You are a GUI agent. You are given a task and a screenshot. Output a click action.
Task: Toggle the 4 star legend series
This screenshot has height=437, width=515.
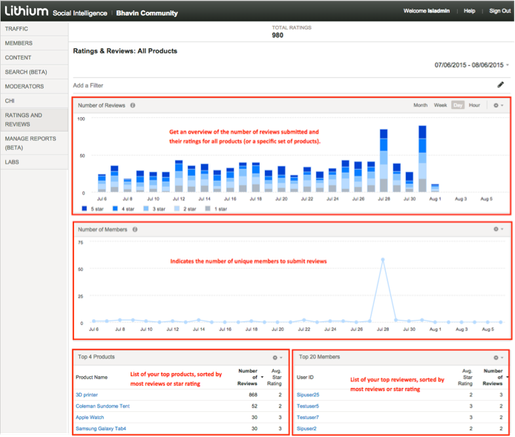[123, 209]
